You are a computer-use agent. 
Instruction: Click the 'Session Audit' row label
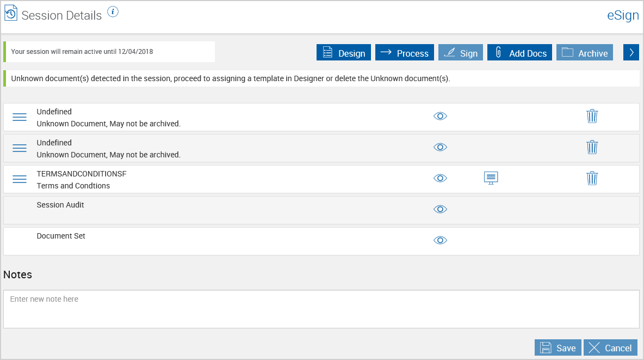pos(60,205)
